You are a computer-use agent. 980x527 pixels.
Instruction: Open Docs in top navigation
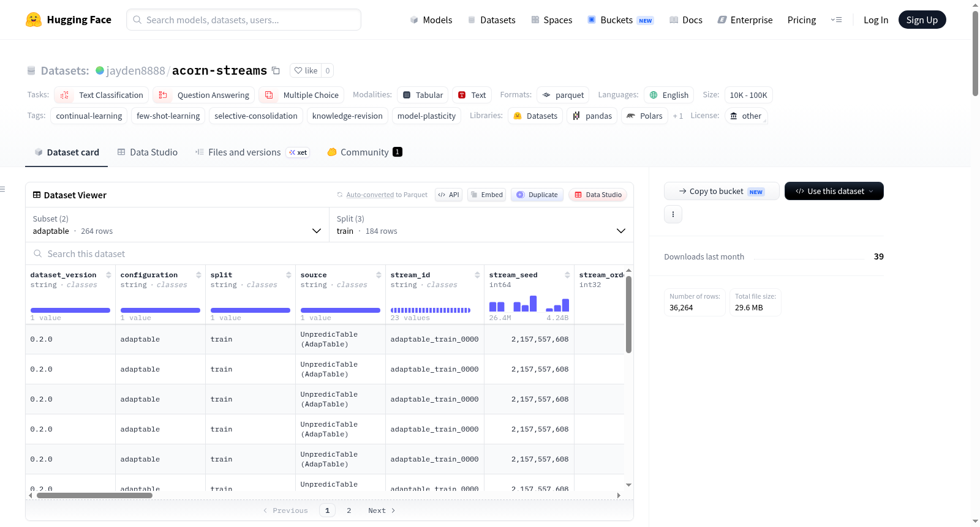point(685,20)
